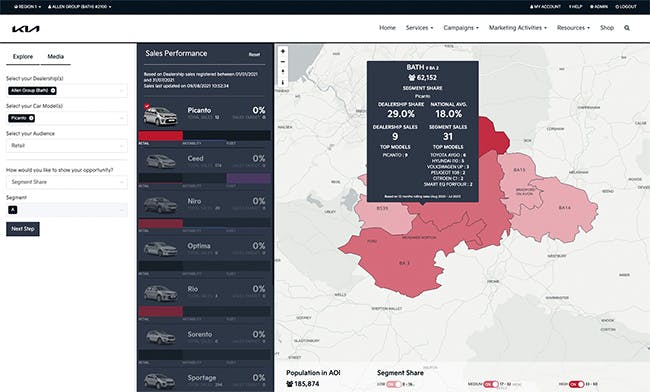Switch to the Media tab
This screenshot has height=392, width=650.
pos(56,57)
